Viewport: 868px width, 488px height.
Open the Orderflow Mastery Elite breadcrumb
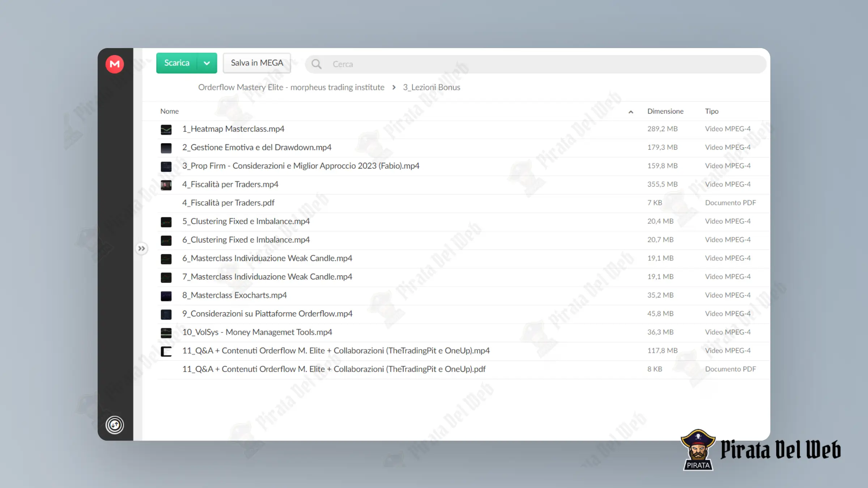coord(291,87)
